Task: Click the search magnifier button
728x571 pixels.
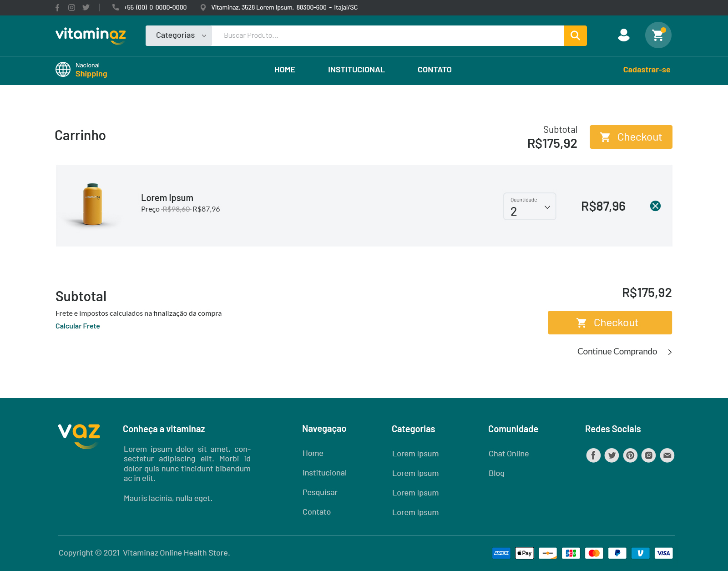Action: 575,35
